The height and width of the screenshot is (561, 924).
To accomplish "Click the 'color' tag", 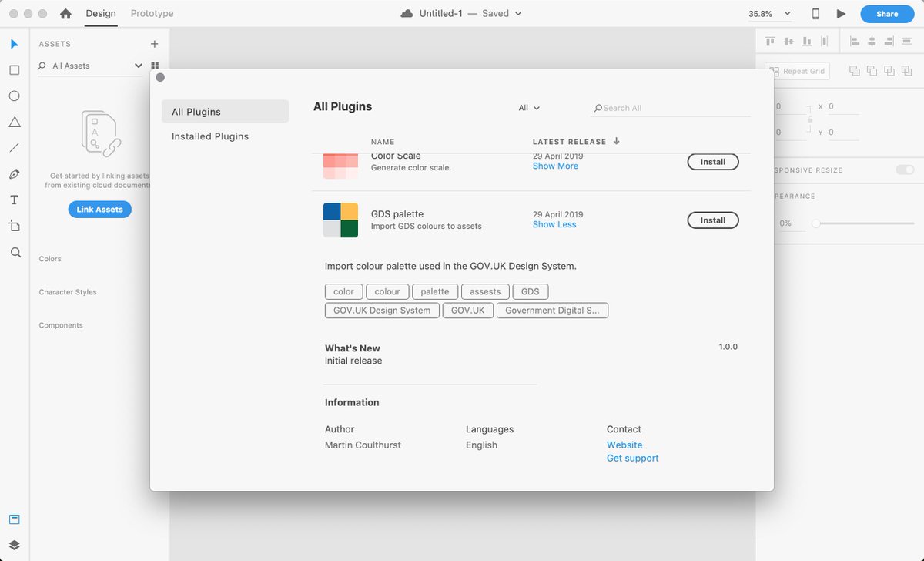I will point(343,291).
